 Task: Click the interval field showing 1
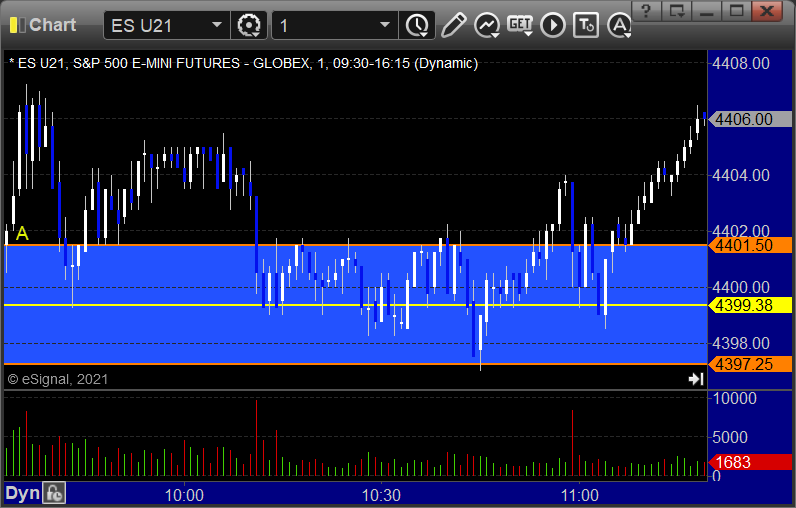click(335, 25)
